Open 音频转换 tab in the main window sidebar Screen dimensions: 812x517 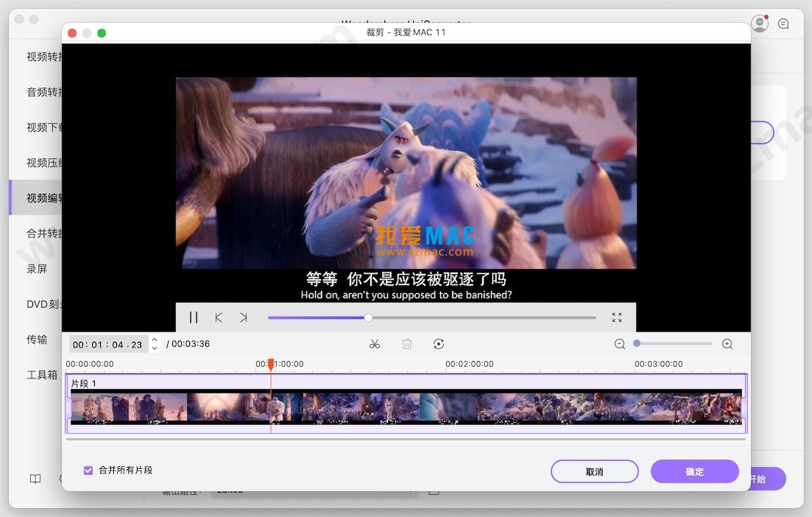(x=44, y=92)
